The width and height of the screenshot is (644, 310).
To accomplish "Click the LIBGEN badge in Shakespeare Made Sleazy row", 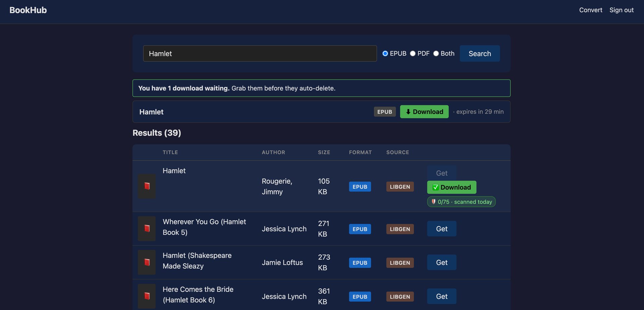I will click(400, 263).
